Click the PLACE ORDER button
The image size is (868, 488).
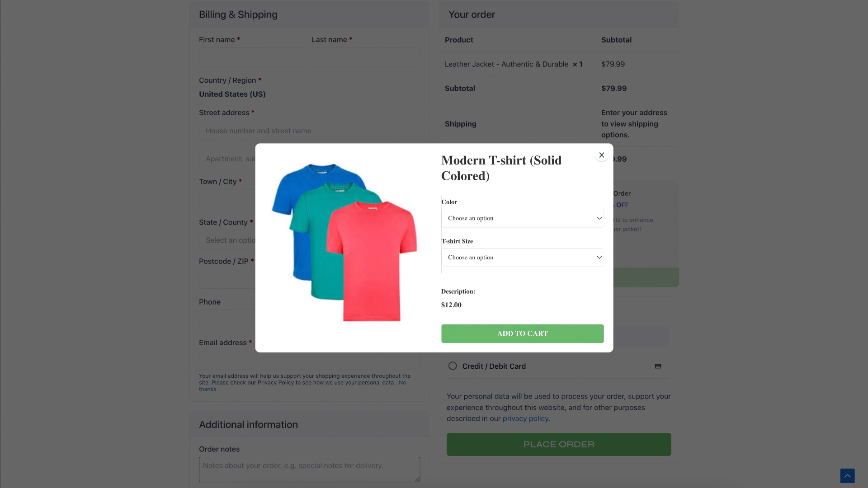(559, 444)
